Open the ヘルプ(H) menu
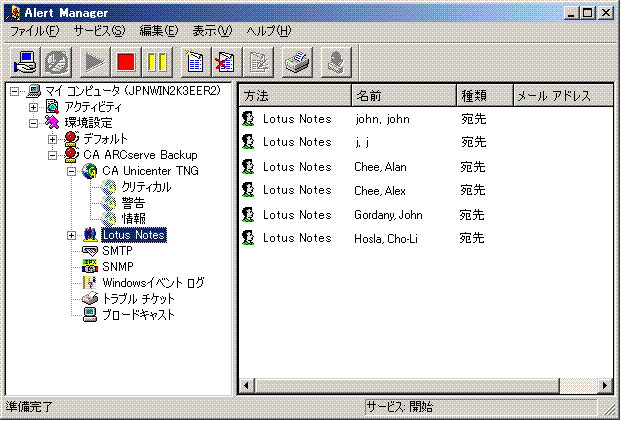The width and height of the screenshot is (621, 422). (269, 31)
